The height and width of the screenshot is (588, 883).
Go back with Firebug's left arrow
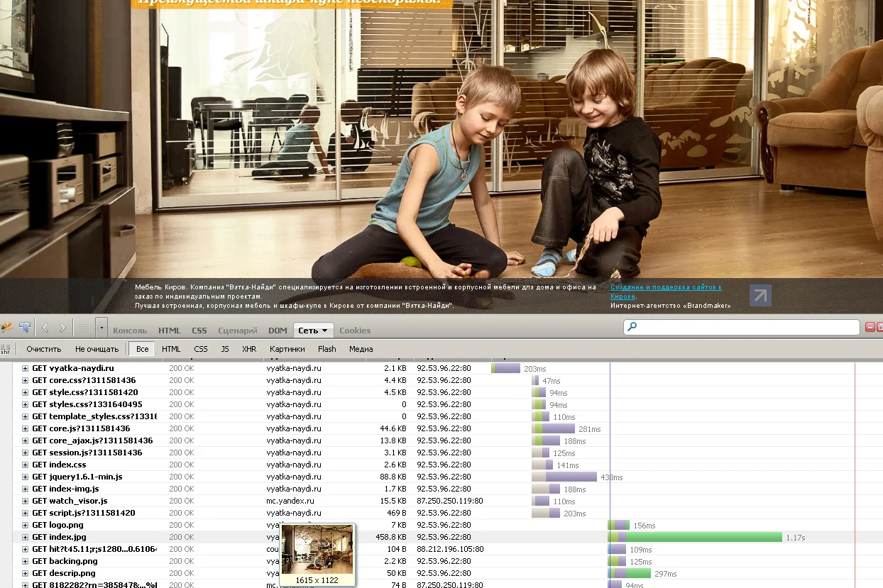45,328
